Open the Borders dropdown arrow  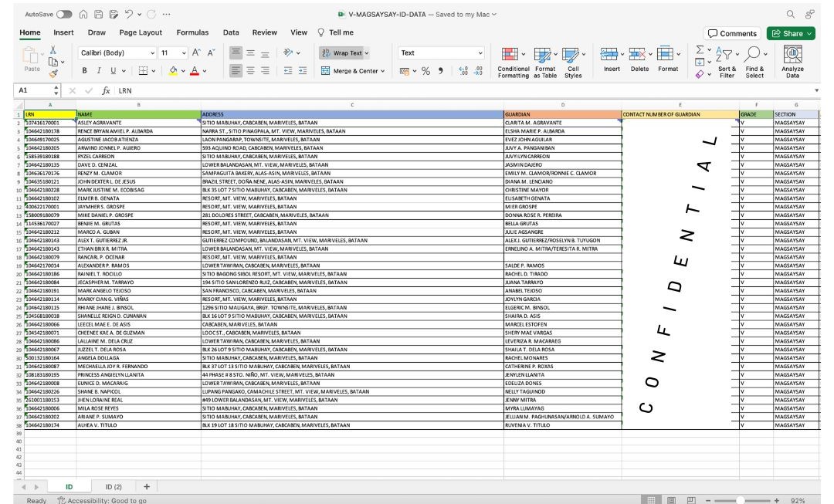pyautogui.click(x=154, y=71)
